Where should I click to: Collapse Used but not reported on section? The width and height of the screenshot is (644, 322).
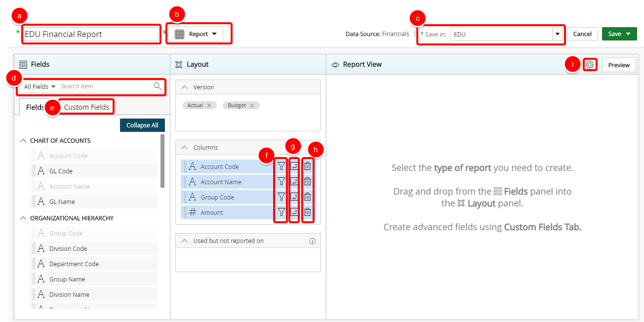(185, 241)
